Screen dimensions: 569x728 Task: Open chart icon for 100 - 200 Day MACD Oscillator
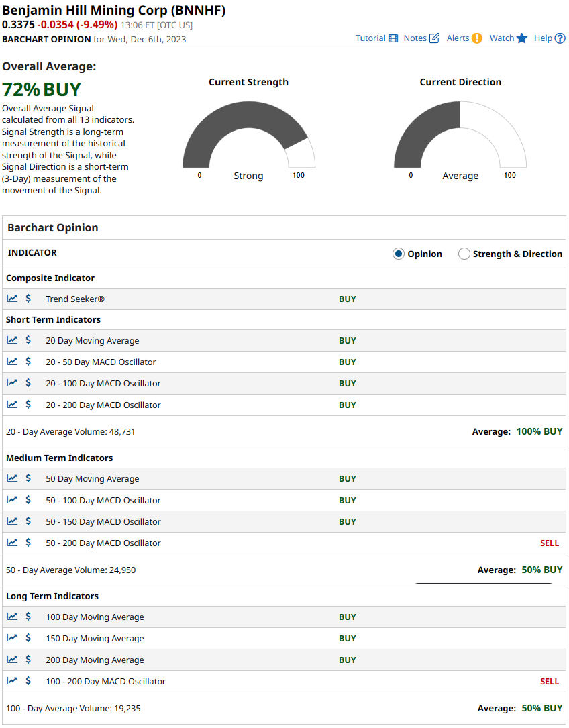(13, 681)
